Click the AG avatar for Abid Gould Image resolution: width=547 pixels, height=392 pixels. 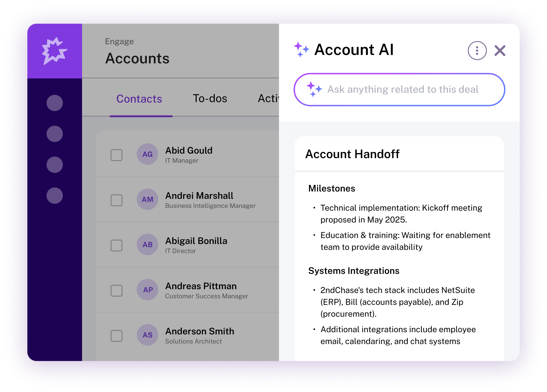click(x=147, y=154)
